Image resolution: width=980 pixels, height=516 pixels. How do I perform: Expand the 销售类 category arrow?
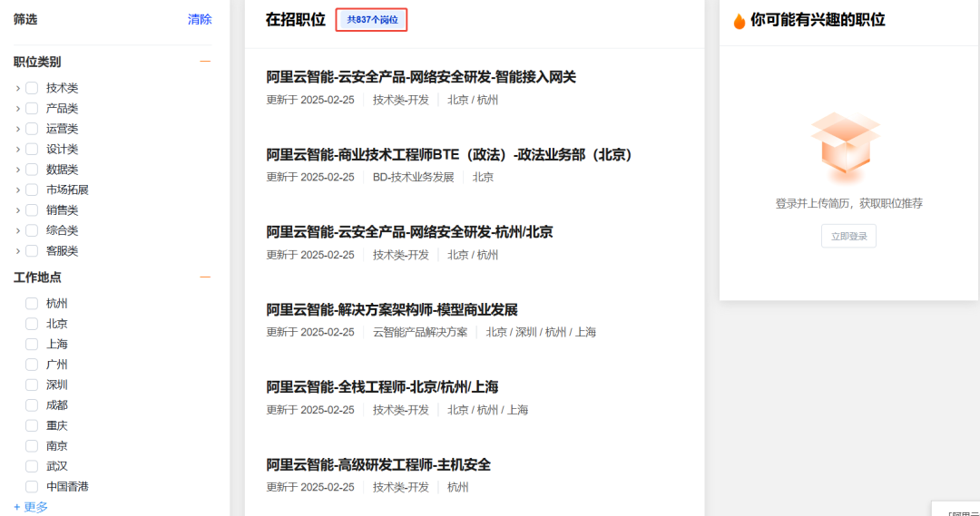pyautogui.click(x=17, y=209)
